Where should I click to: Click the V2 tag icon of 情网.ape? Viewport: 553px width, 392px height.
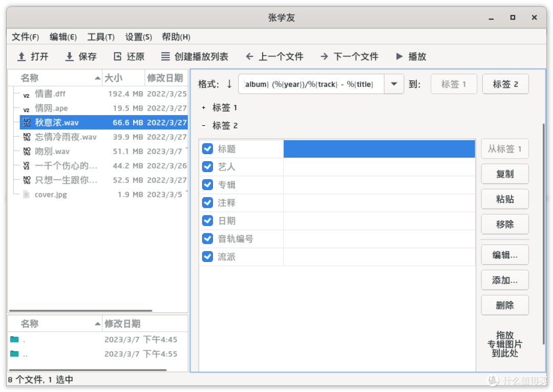click(x=27, y=110)
